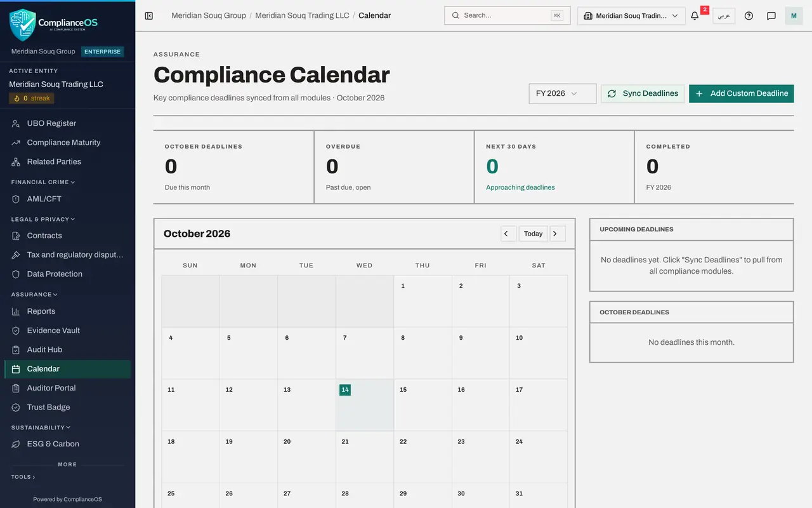Image resolution: width=812 pixels, height=508 pixels.
Task: Click the Approaching deadlines text
Action: (520, 187)
